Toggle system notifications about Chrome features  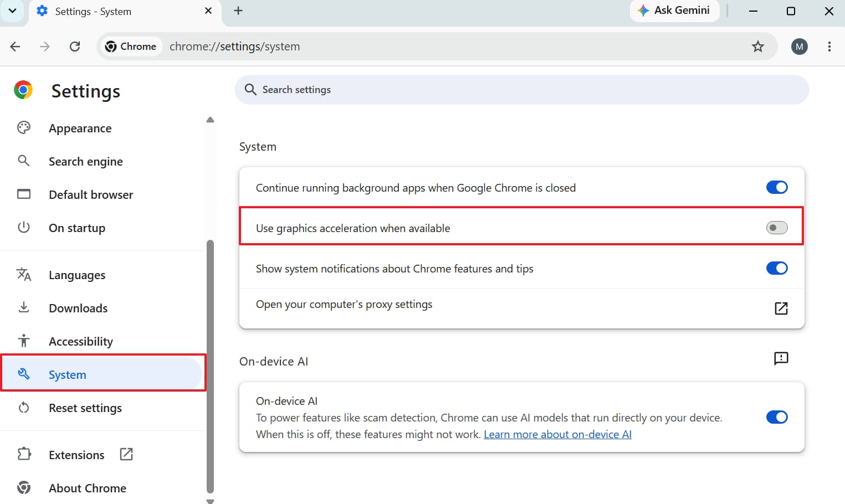pyautogui.click(x=777, y=268)
